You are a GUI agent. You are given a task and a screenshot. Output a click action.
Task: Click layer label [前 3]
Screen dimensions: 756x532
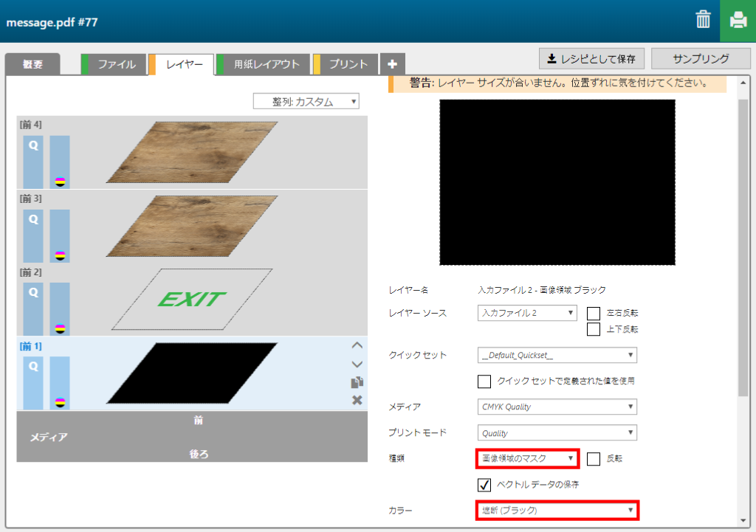pyautogui.click(x=31, y=198)
